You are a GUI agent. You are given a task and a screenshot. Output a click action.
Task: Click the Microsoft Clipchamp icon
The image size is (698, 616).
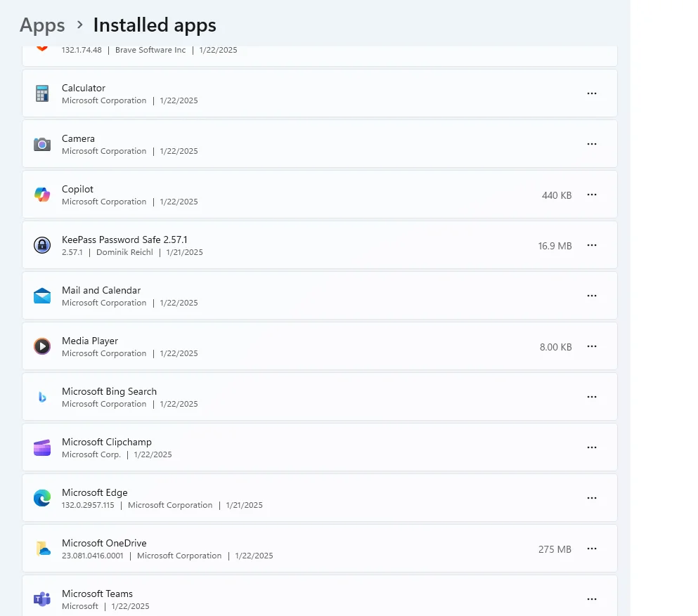point(42,447)
